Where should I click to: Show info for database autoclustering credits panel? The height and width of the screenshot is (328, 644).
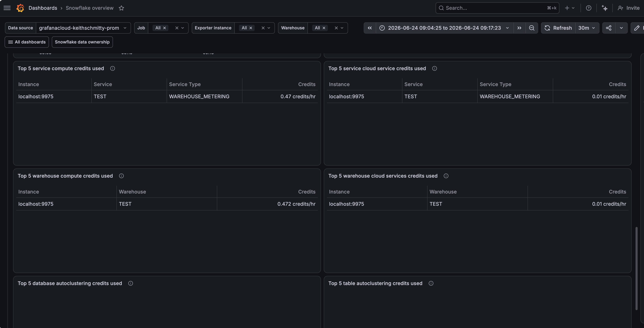click(x=130, y=283)
